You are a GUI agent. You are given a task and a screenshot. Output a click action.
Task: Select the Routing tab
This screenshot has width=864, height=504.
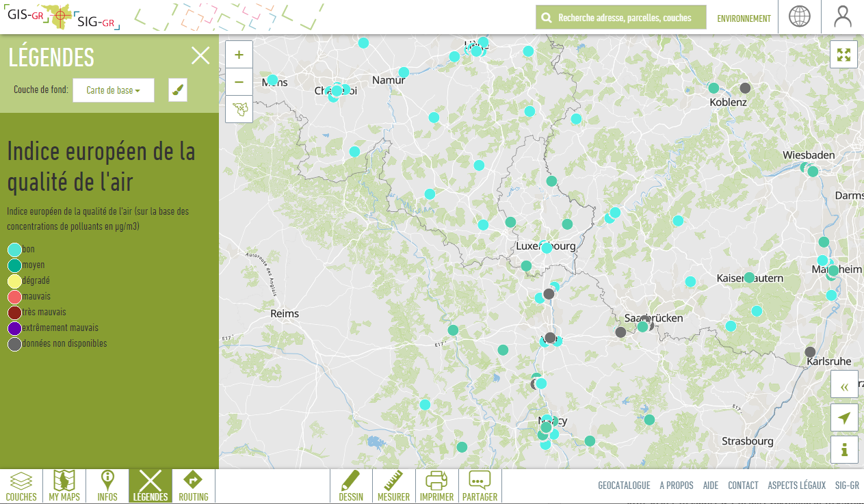(193, 486)
